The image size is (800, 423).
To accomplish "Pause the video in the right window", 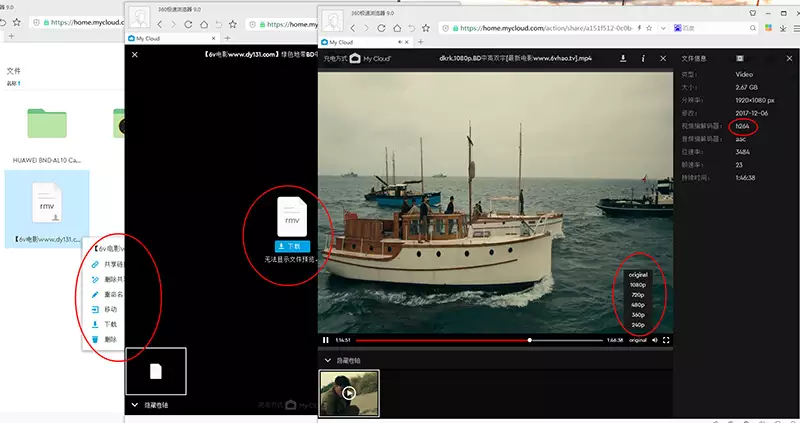I will click(x=326, y=340).
